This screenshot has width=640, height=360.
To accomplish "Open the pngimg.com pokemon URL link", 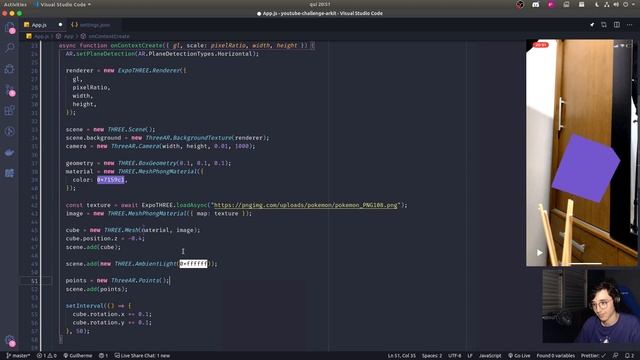I will pyautogui.click(x=305, y=205).
